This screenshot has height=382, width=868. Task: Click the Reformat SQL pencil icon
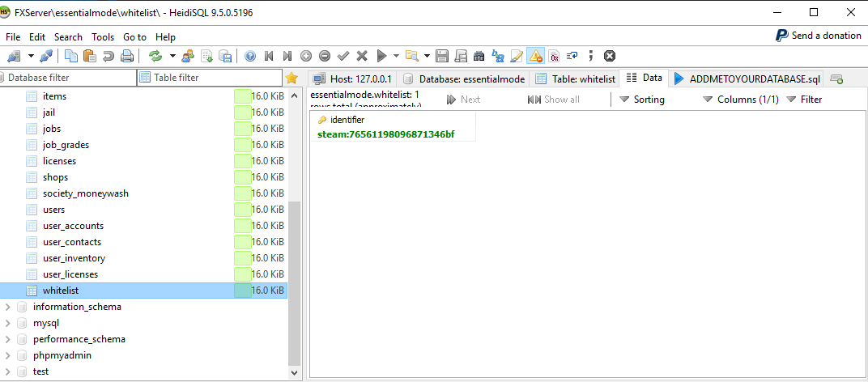pyautogui.click(x=517, y=56)
